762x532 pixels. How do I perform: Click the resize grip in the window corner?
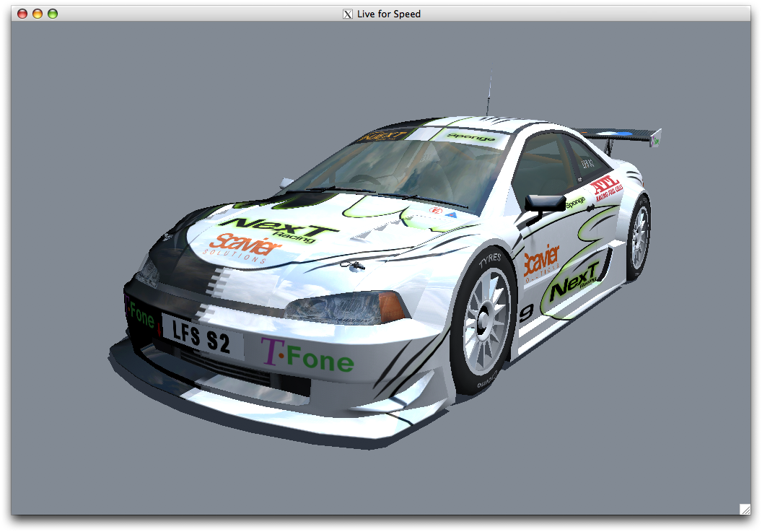point(745,509)
